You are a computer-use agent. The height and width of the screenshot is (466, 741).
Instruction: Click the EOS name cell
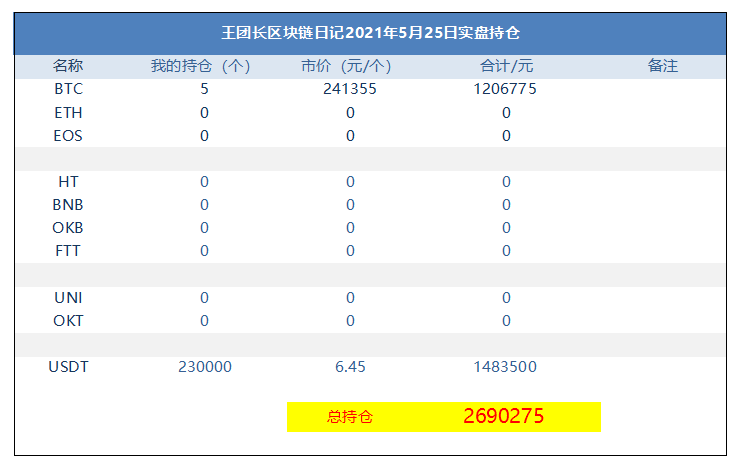coord(68,136)
